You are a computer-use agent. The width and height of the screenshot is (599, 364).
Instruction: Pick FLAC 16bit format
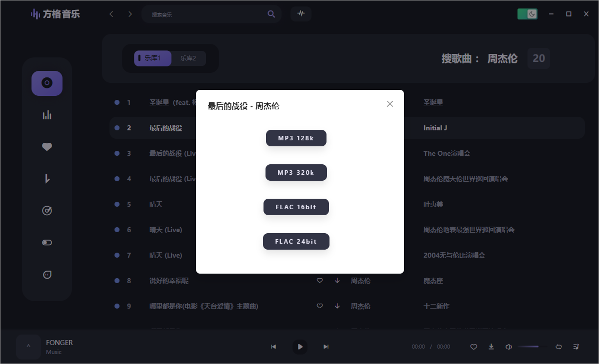click(296, 207)
